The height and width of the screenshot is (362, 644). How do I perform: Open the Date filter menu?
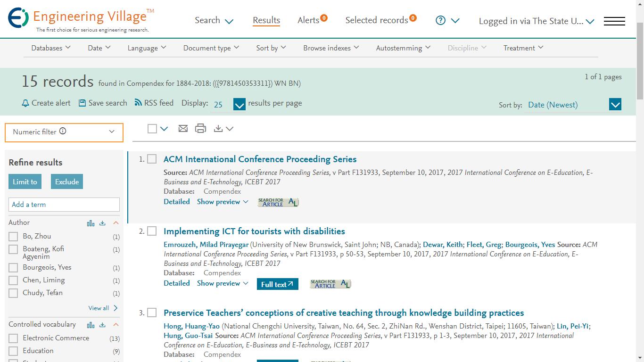click(99, 48)
